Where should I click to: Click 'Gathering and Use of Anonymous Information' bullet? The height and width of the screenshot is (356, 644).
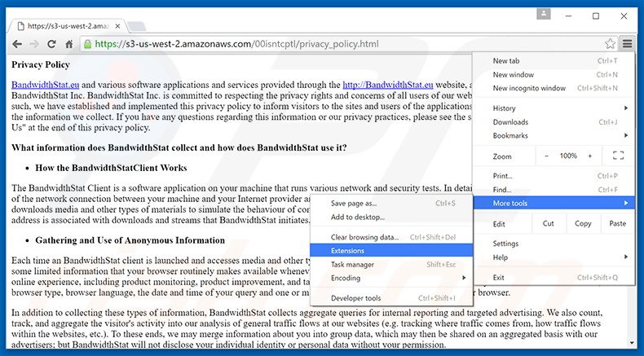(x=130, y=240)
